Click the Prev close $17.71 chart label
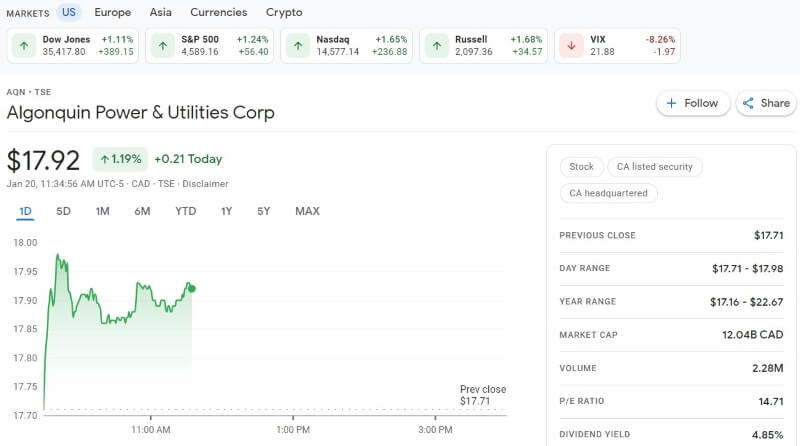Viewport: 800px width, 446px height. pos(483,395)
